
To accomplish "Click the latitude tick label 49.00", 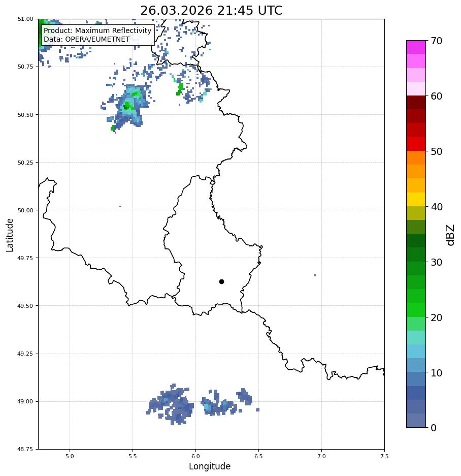I will (25, 401).
